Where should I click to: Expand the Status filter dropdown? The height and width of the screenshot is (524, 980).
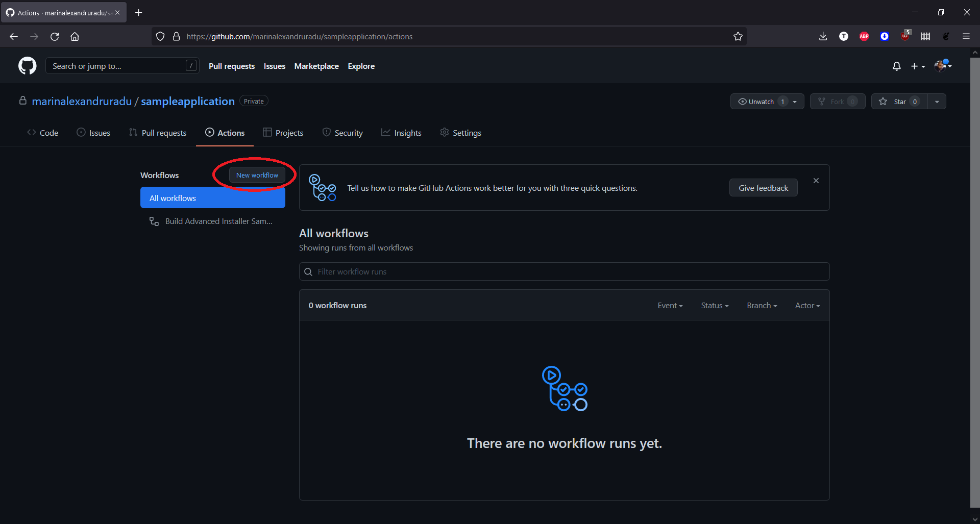(x=715, y=305)
